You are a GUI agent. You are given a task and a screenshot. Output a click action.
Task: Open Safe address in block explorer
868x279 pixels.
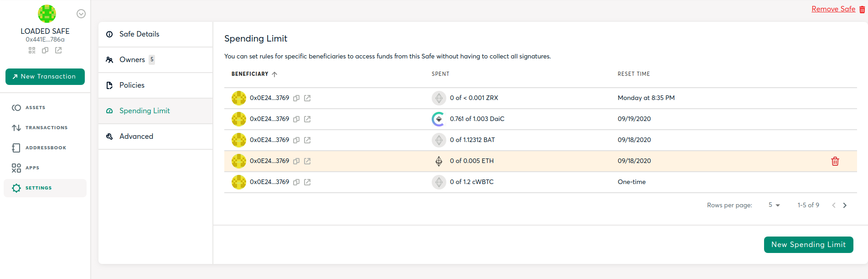coord(58,50)
